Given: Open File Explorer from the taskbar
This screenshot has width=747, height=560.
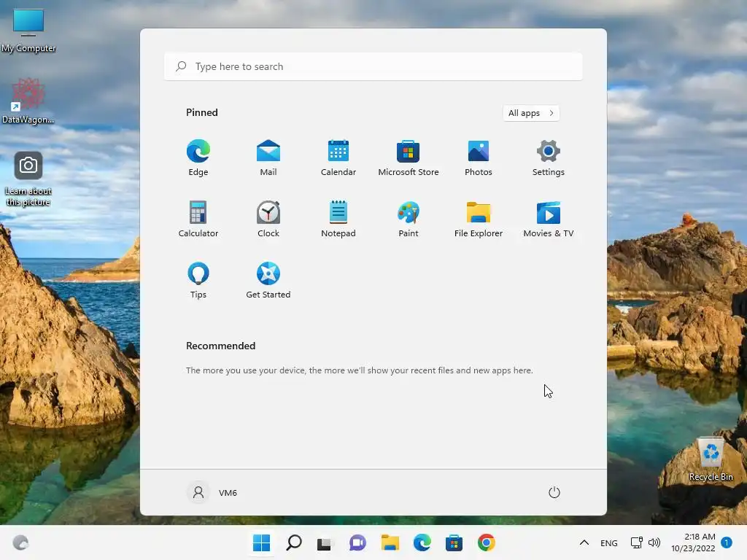Looking at the screenshot, I should coord(390,542).
